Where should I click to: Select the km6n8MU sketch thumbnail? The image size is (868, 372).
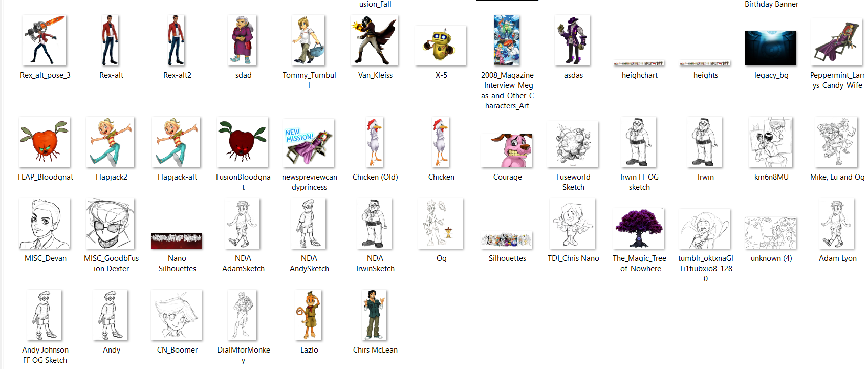tap(770, 142)
